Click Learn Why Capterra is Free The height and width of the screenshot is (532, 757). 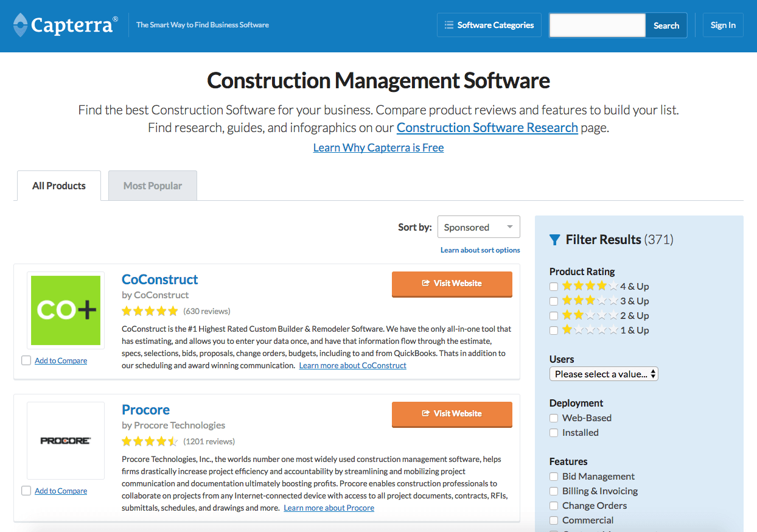tap(378, 147)
